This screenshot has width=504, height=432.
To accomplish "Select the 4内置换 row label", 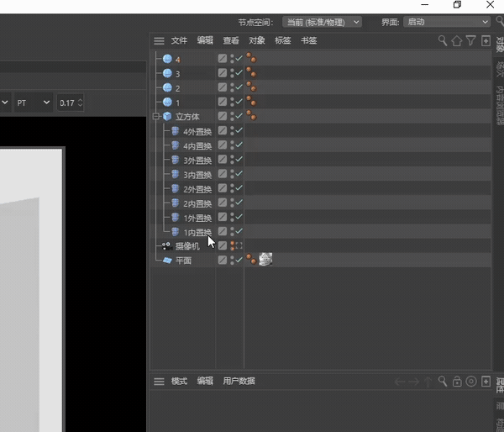I will (197, 146).
